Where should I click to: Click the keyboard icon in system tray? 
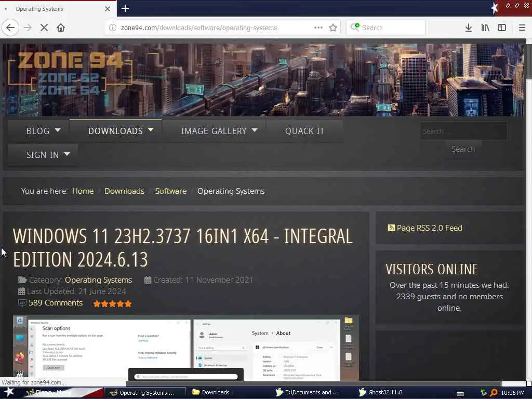[460, 394]
